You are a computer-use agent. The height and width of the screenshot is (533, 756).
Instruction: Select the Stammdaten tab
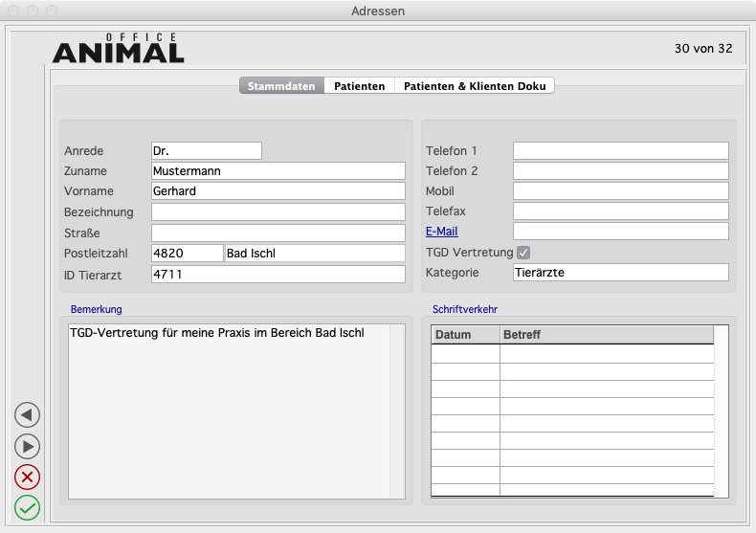[x=281, y=86]
